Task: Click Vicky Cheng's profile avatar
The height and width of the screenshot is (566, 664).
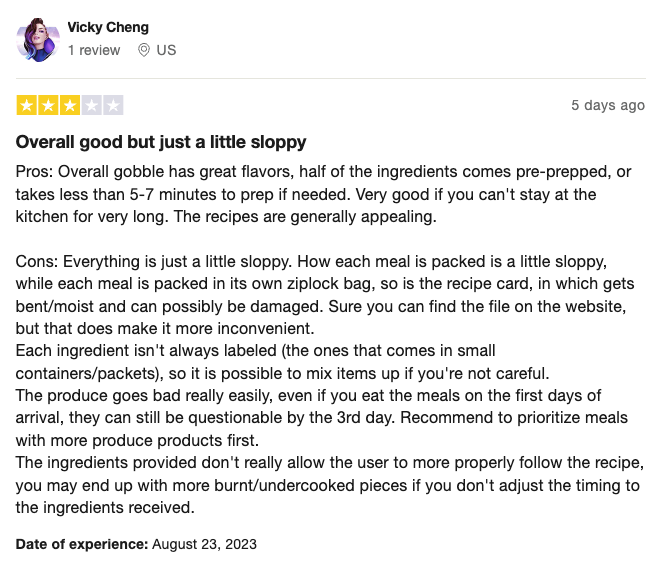Action: (38, 40)
